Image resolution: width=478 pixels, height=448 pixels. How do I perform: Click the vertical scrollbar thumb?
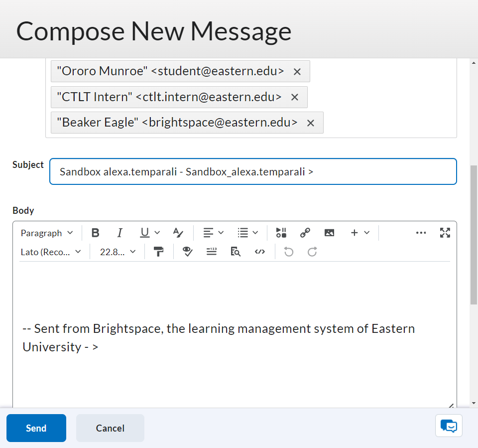click(474, 235)
